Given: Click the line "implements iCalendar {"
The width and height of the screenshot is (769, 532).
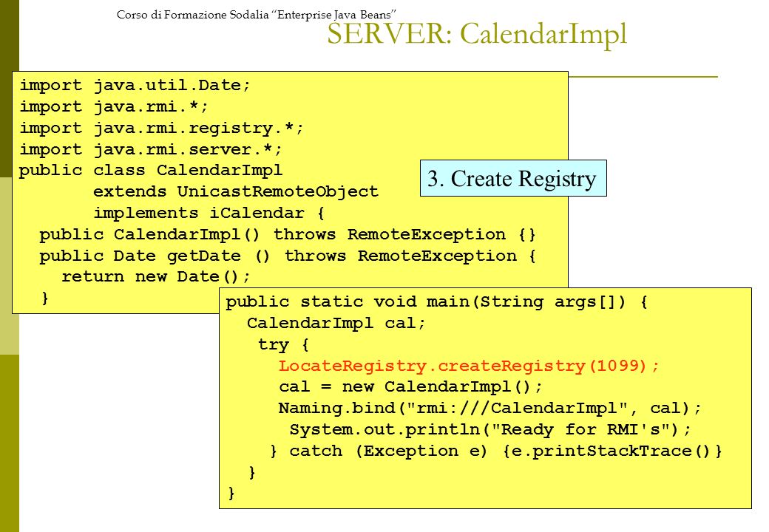Looking at the screenshot, I should pyautogui.click(x=209, y=213).
